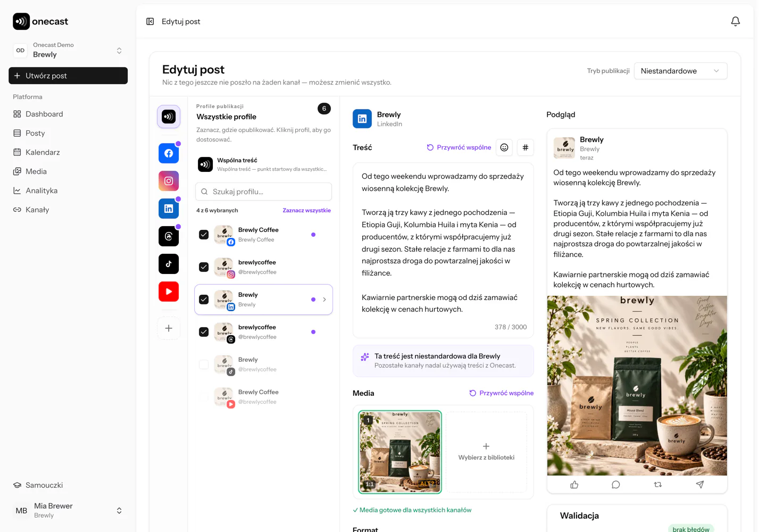Insert hashtag with the # button
The width and height of the screenshot is (766, 532).
point(526,147)
